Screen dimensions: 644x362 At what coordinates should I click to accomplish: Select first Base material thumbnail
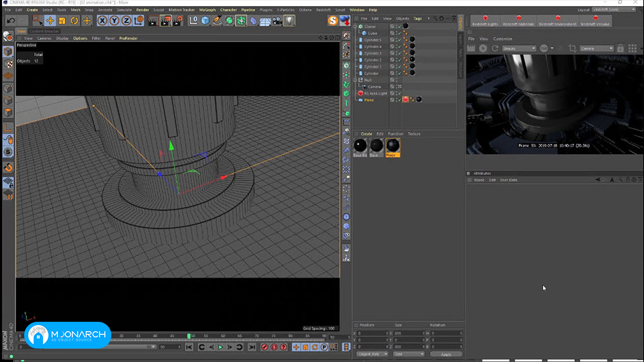pos(360,147)
